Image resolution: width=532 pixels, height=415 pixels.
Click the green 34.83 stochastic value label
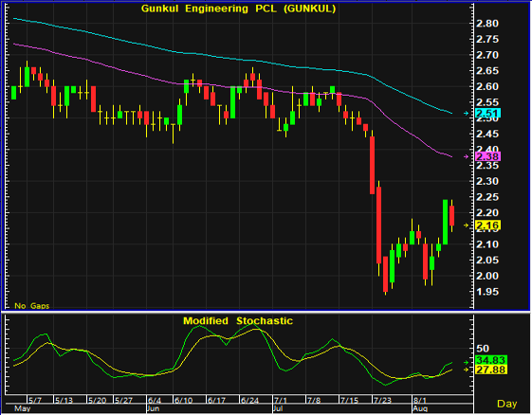[x=491, y=360]
